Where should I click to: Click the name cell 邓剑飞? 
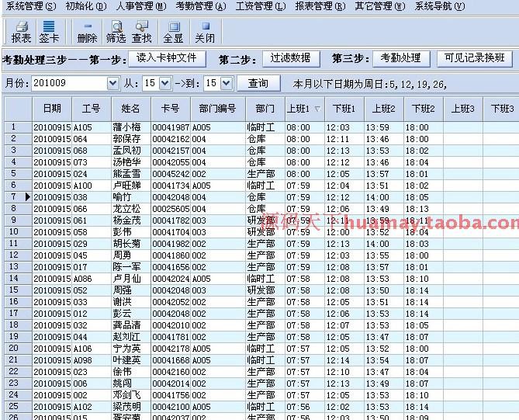pyautogui.click(x=131, y=395)
